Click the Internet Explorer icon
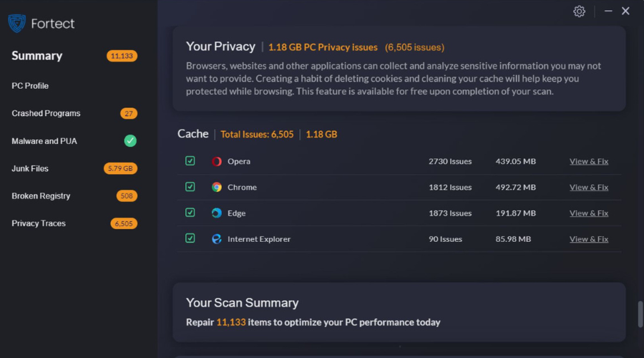 216,239
